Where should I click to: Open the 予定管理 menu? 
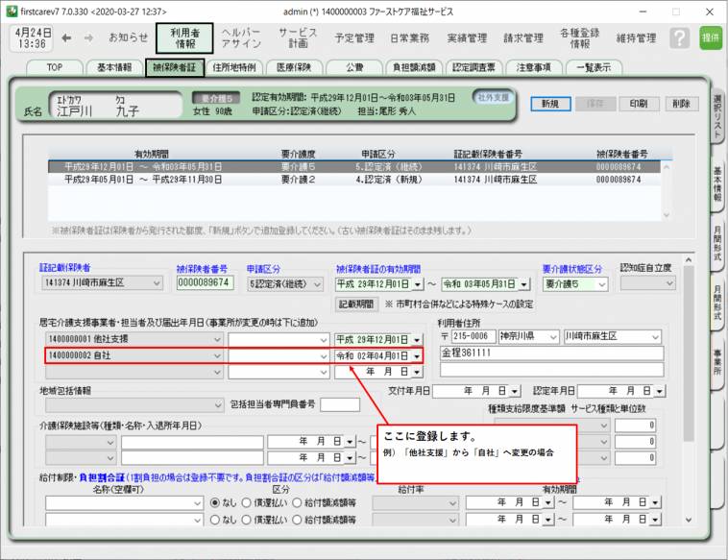pyautogui.click(x=354, y=38)
